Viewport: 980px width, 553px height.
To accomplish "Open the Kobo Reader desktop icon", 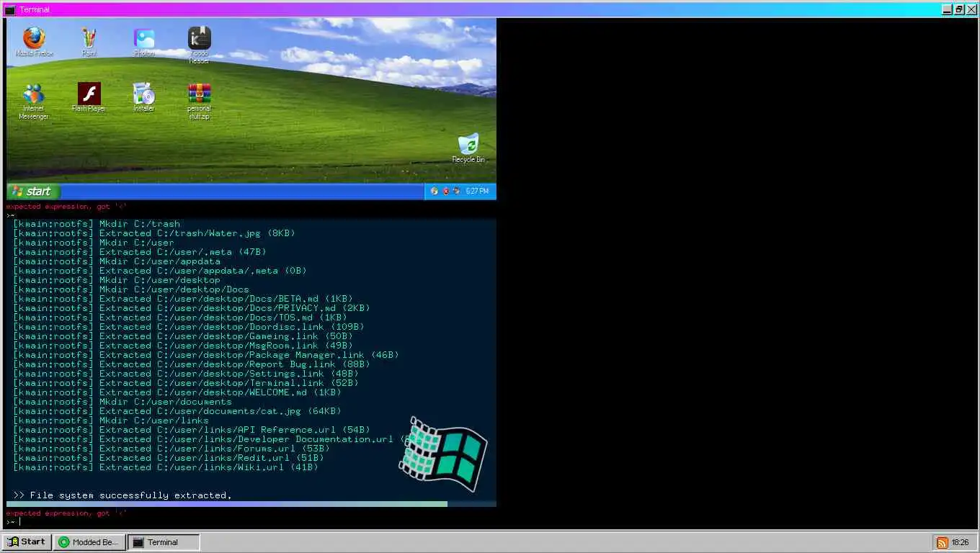I will (200, 45).
